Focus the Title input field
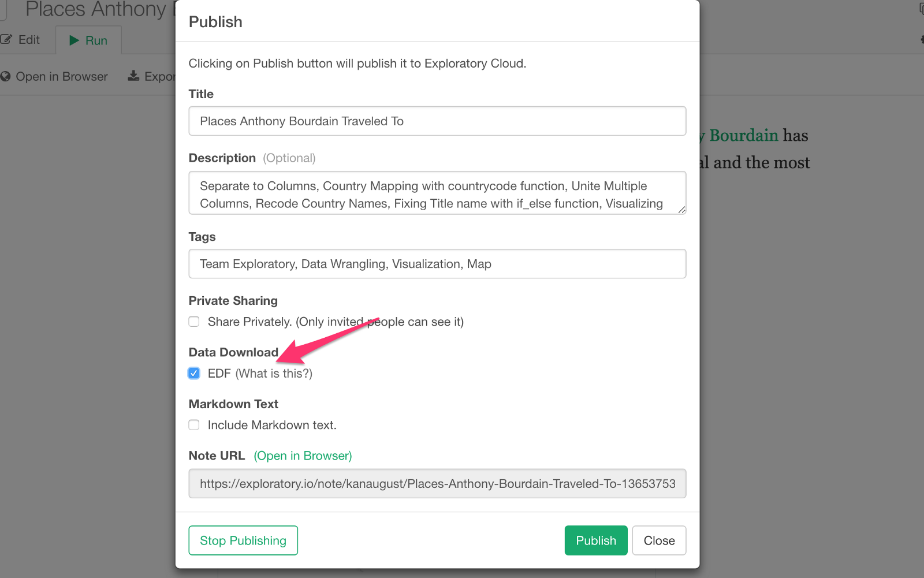Viewport: 924px width, 578px height. point(437,121)
